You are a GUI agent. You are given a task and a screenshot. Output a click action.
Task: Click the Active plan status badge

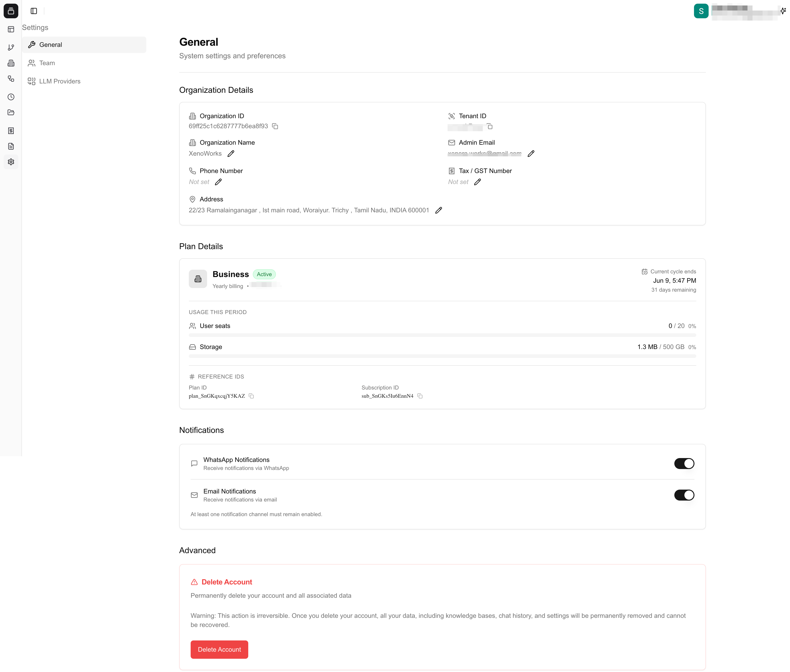264,274
